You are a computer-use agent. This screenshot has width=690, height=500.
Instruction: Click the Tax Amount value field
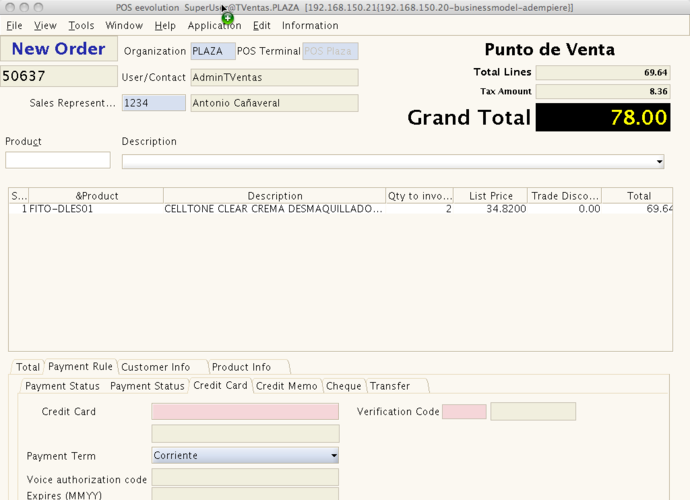pyautogui.click(x=603, y=91)
